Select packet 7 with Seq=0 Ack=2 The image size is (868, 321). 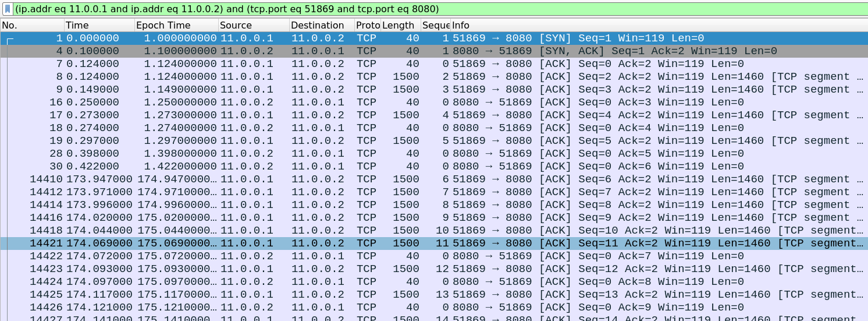[x=434, y=64]
